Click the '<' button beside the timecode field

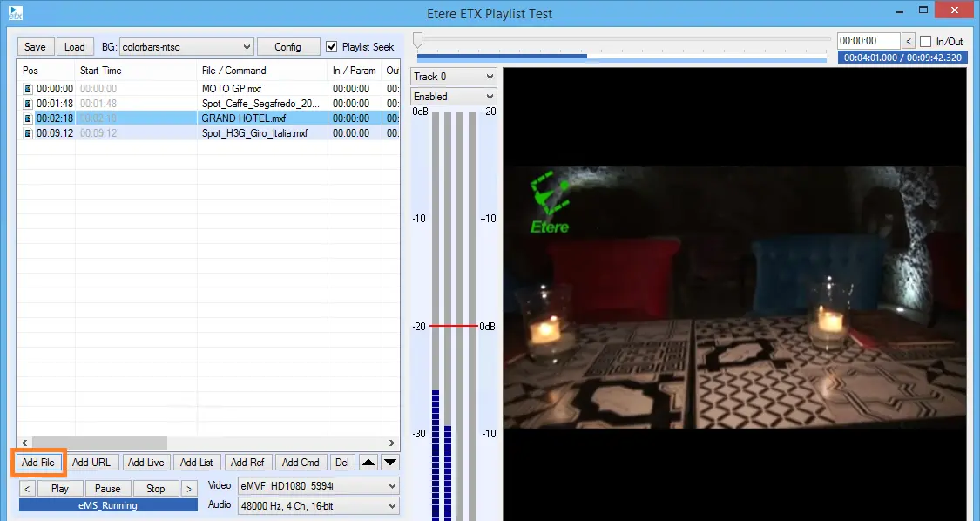(x=909, y=41)
